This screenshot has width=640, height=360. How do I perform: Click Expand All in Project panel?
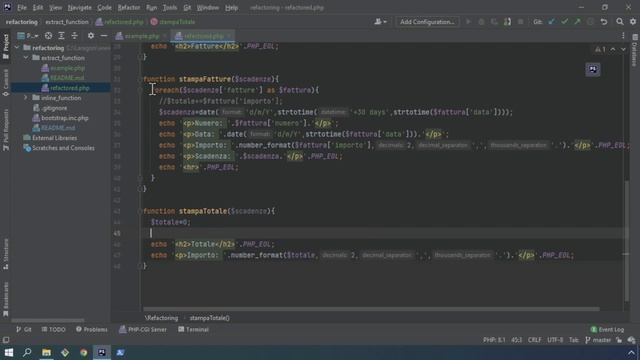coord(61,36)
